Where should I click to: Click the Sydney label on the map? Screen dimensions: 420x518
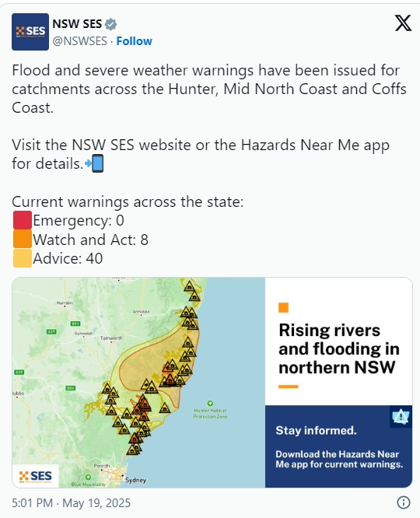coord(135,480)
